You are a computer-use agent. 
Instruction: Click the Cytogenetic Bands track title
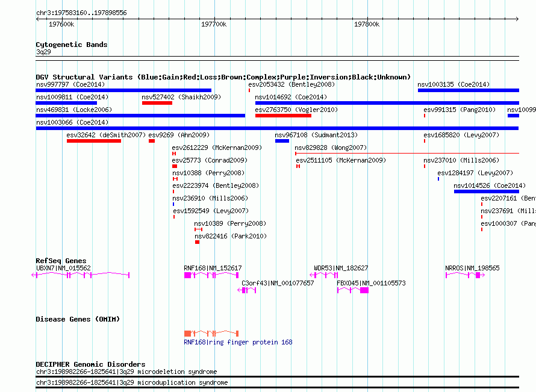(72, 45)
